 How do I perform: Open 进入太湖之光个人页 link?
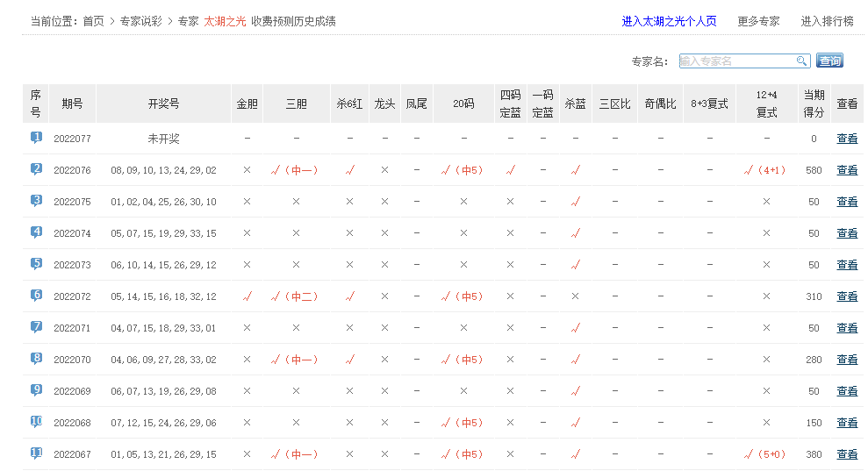669,21
